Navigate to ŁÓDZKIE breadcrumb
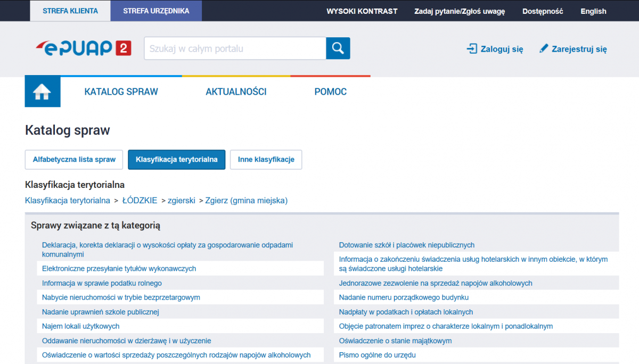The width and height of the screenshot is (639, 364). [140, 201]
